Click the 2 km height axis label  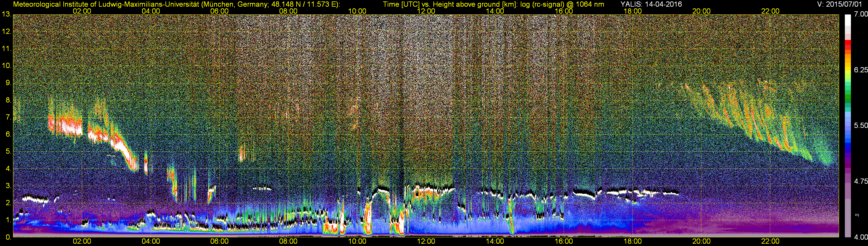[x=8, y=203]
